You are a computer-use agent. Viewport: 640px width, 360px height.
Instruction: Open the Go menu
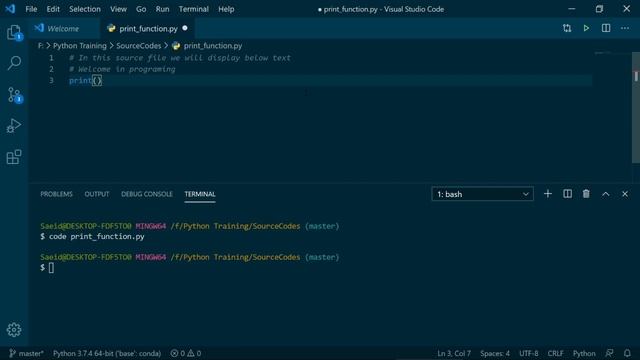click(141, 9)
